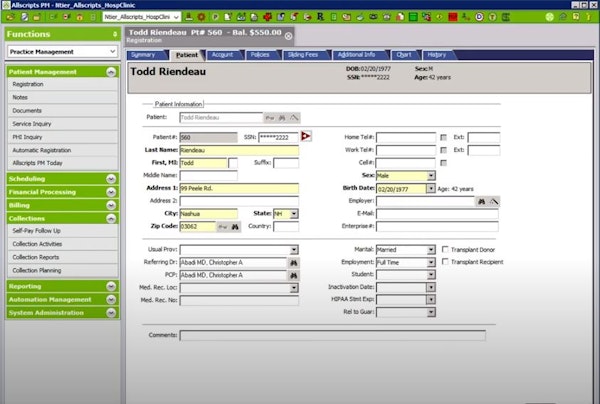The image size is (600, 404).
Task: Open the Ntier_Allscripts_HospClinic toolbar dropdown
Action: click(x=176, y=17)
